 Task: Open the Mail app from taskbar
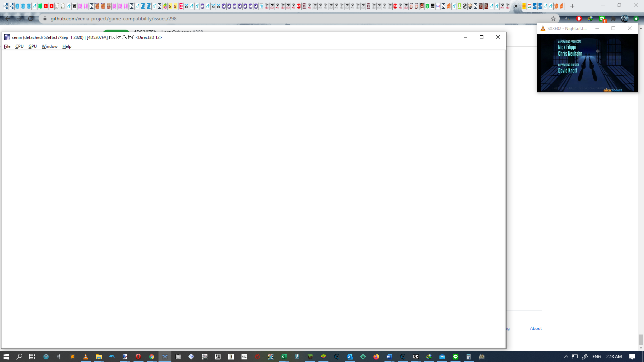click(x=442, y=357)
